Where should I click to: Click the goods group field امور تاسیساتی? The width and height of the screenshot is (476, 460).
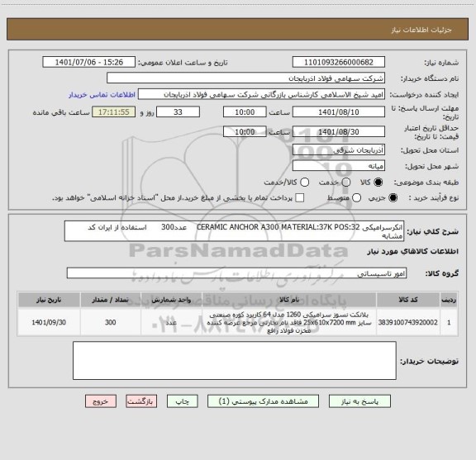(x=237, y=273)
